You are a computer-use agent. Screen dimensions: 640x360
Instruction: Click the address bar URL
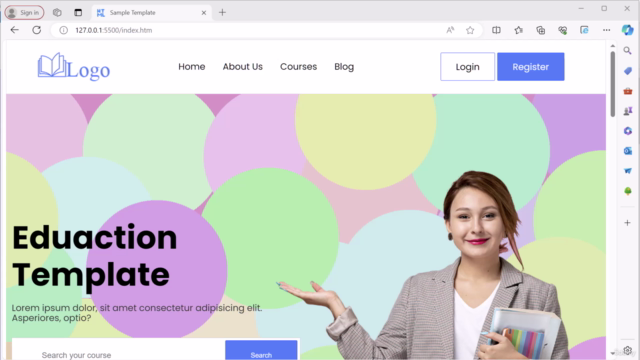[x=113, y=30]
